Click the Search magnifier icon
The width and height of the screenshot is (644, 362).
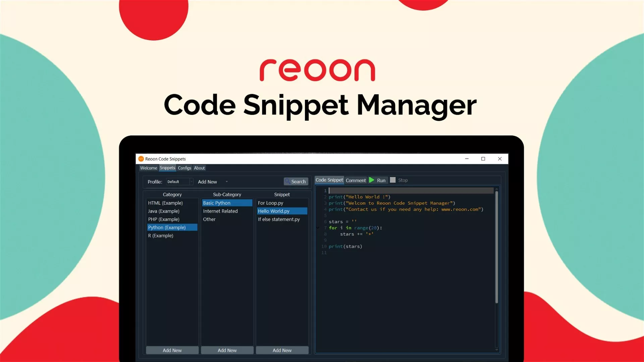(x=288, y=181)
